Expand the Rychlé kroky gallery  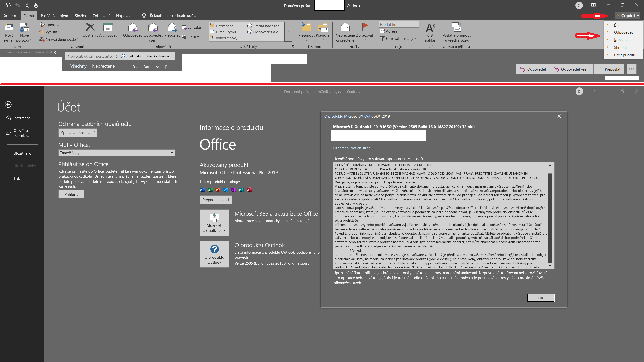click(288, 32)
